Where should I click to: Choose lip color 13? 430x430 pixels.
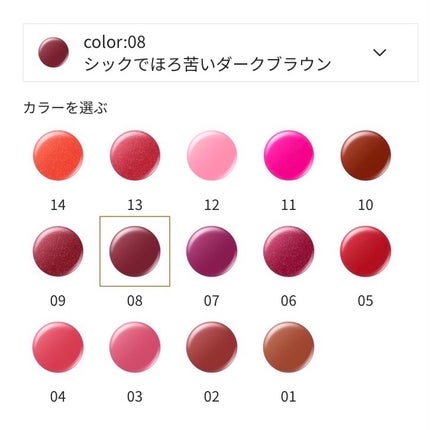point(135,155)
